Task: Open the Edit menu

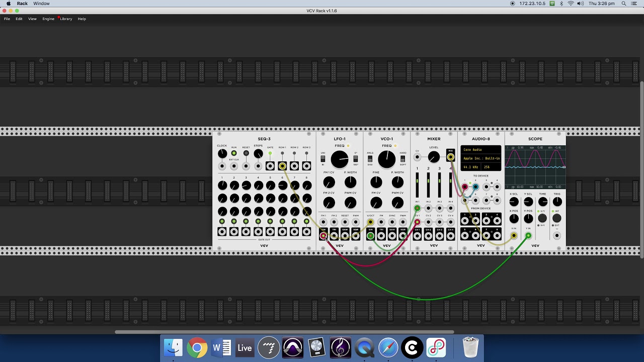Action: click(19, 19)
